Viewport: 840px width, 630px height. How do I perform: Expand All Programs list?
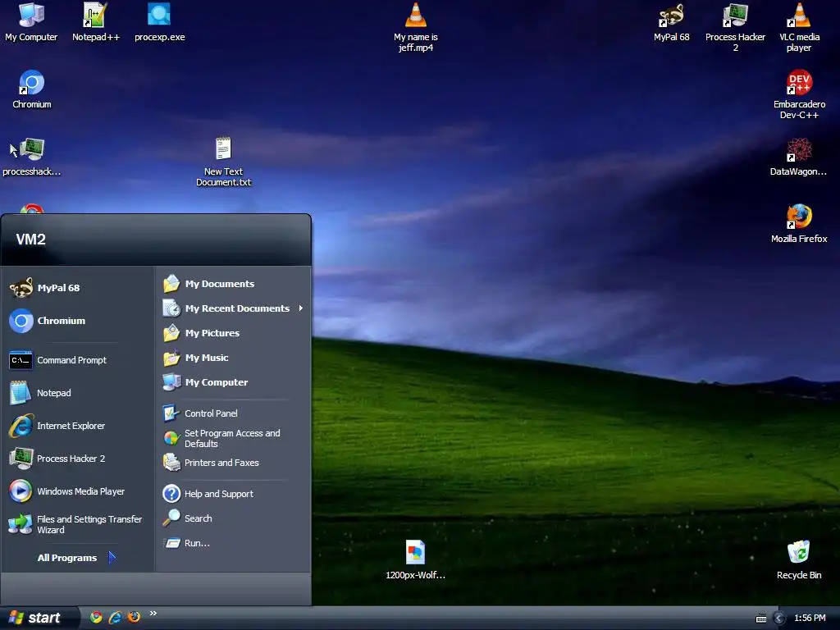pos(77,558)
